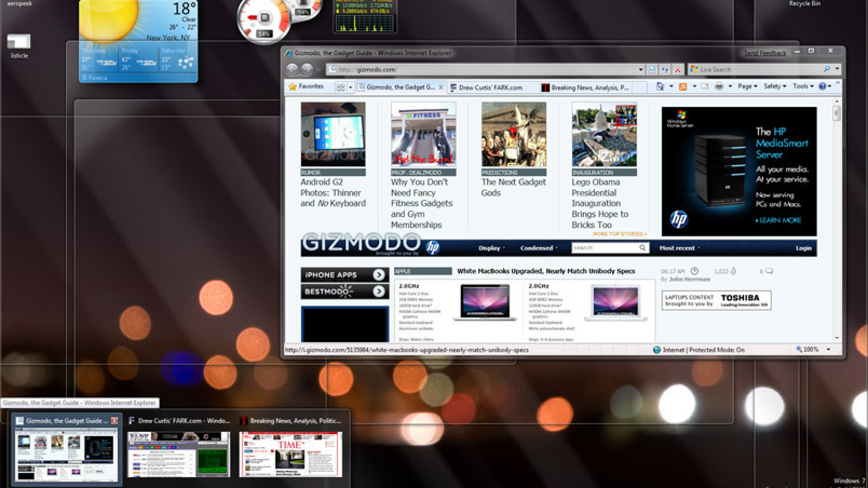This screenshot has height=488, width=868.
Task: Click the New York weather gadget
Action: (x=138, y=41)
